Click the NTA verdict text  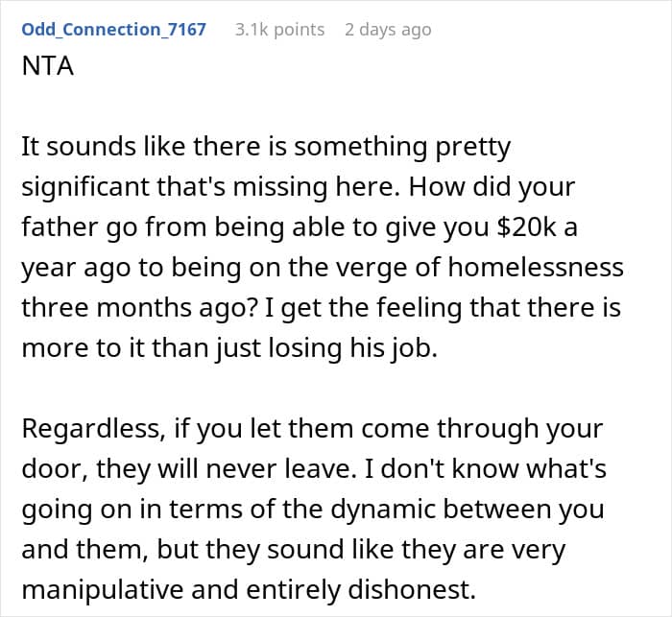pos(48,66)
